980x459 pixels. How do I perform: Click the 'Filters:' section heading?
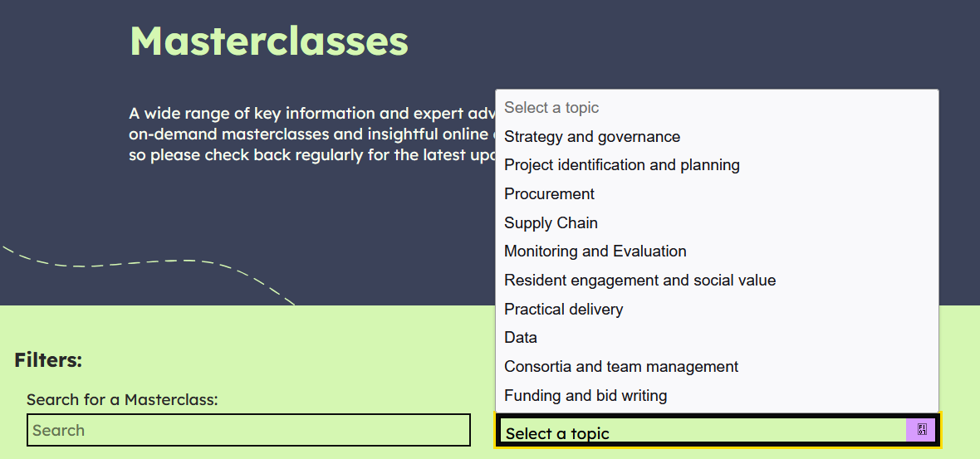[48, 360]
